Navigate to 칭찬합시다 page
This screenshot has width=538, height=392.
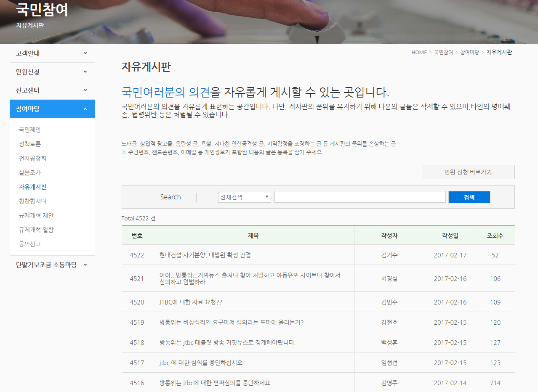click(x=32, y=201)
